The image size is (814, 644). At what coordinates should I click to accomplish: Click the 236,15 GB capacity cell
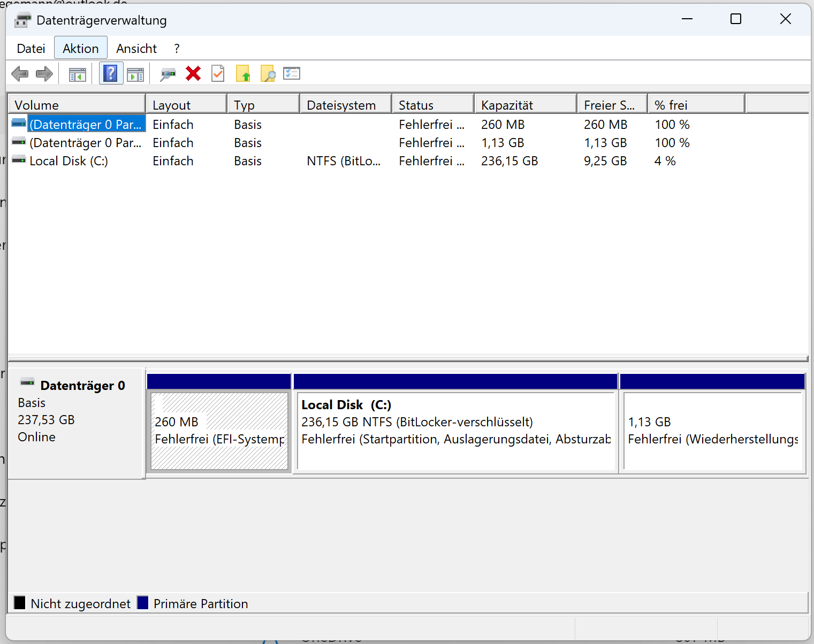click(509, 161)
